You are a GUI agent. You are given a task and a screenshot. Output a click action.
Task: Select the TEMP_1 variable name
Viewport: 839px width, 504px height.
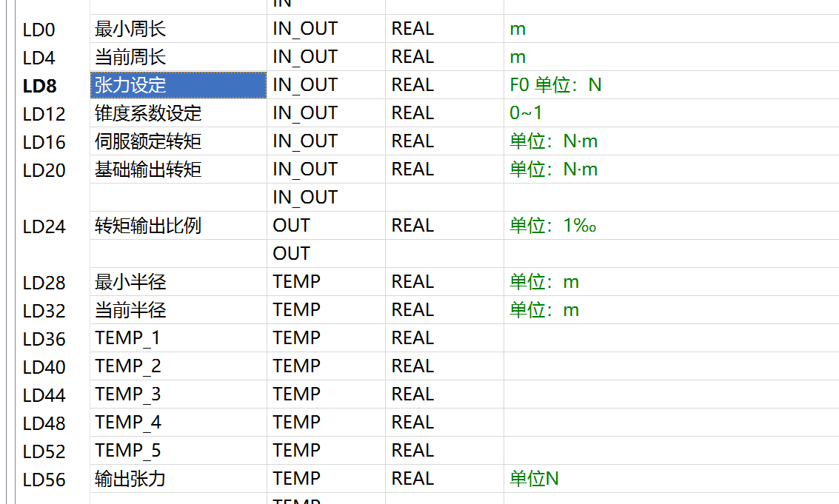127,338
